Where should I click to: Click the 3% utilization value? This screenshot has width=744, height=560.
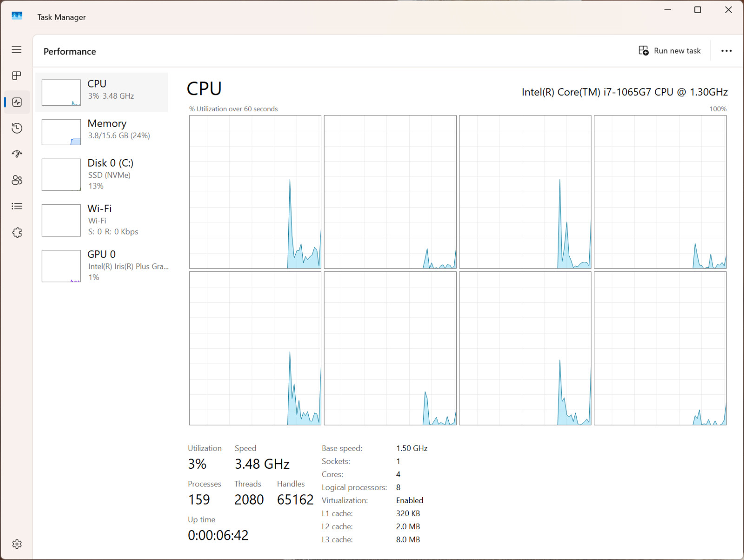coord(197,464)
